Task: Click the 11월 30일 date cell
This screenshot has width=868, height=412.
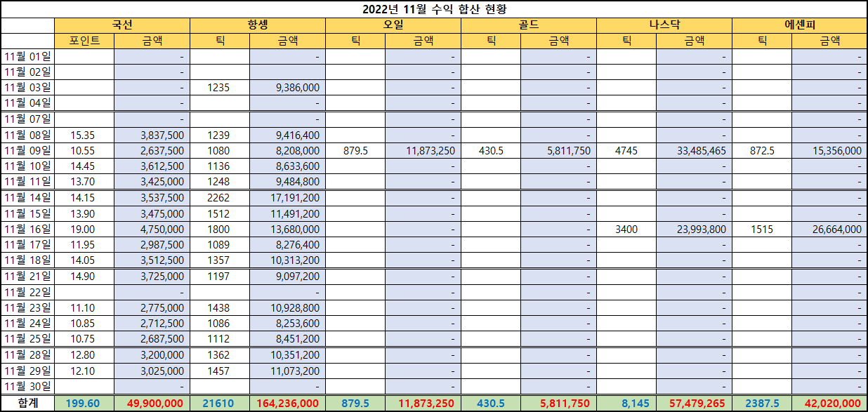Action: (27, 386)
